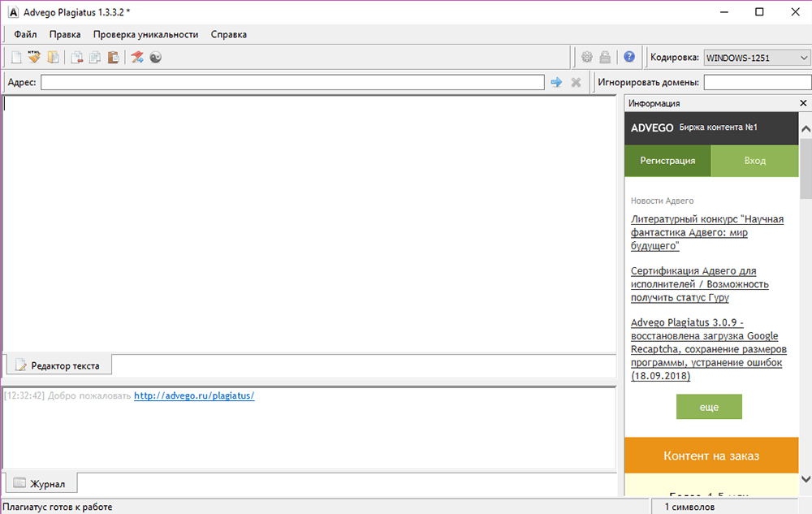Viewport: 812px width, 514px height.
Task: Open the Правка menu
Action: coord(65,34)
